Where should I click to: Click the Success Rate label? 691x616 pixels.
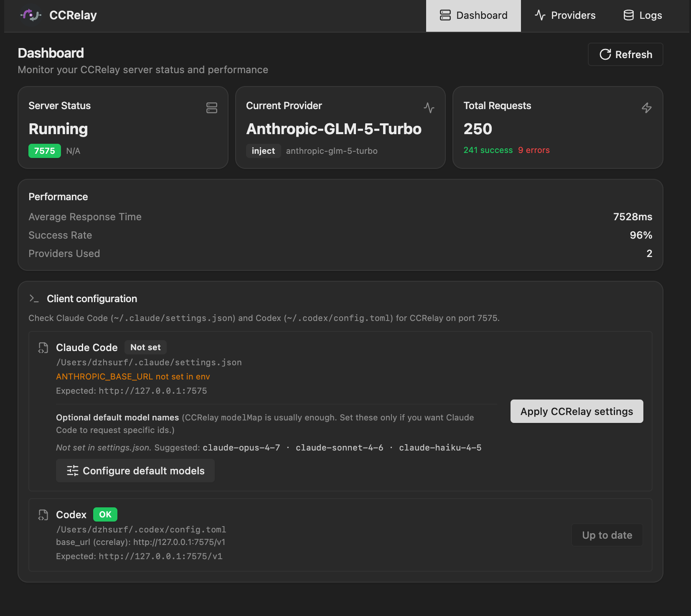click(60, 235)
